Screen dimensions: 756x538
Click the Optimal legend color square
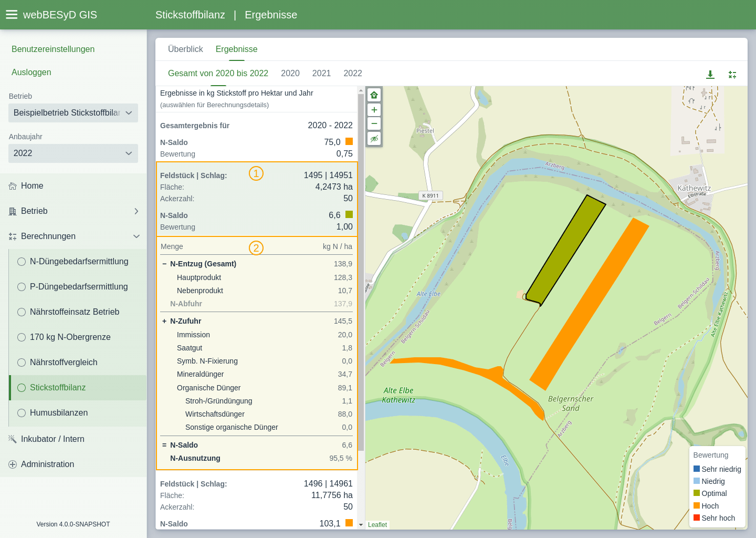tap(697, 493)
